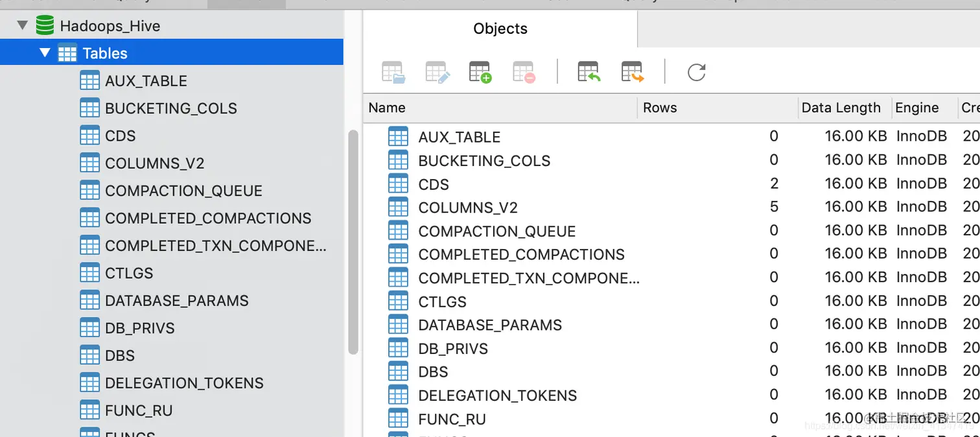Click the Open Table toolbar icon

point(393,72)
